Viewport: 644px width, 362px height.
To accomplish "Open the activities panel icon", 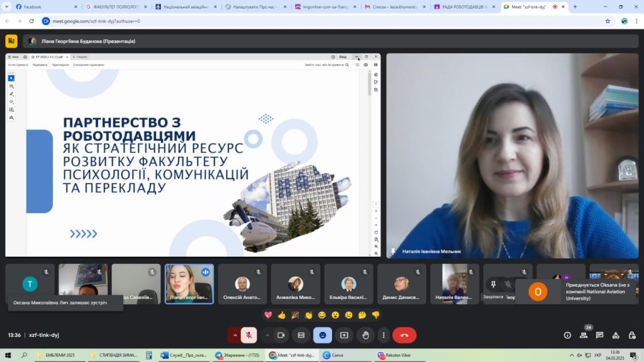I will [x=615, y=336].
